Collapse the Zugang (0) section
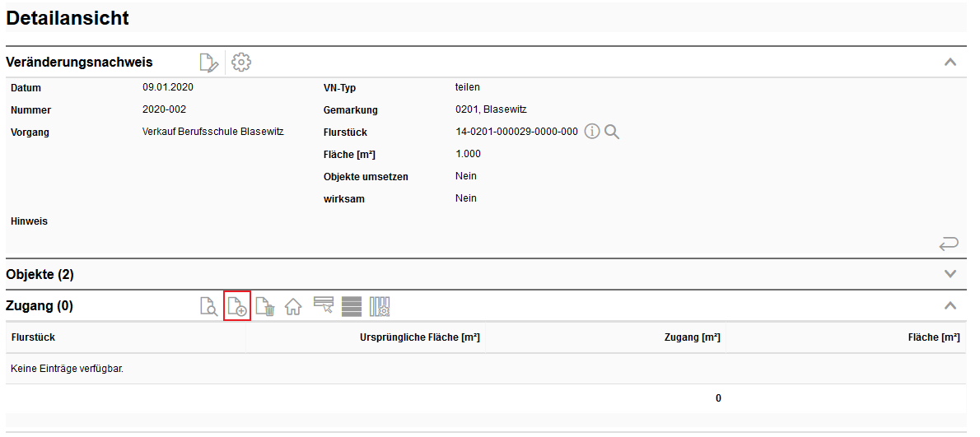The height and width of the screenshot is (437, 980). [x=950, y=306]
